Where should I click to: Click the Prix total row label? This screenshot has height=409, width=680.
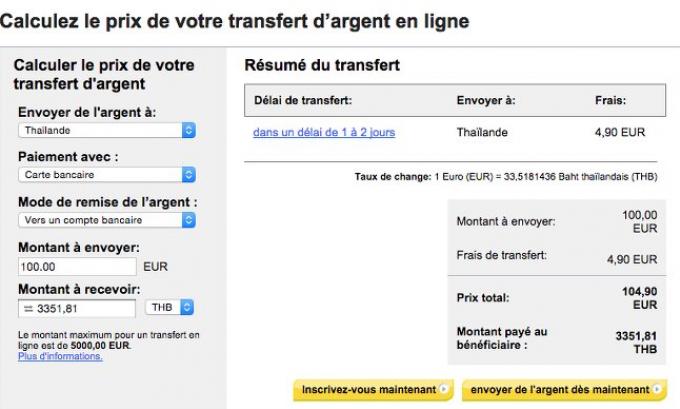click(482, 297)
